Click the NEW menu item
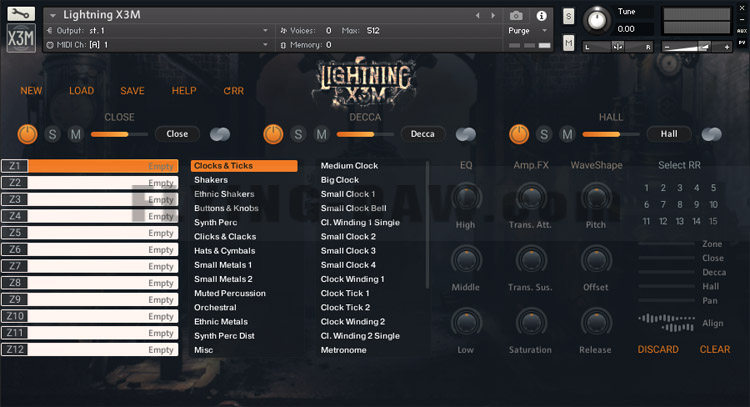Image resolution: width=750 pixels, height=407 pixels. [x=31, y=91]
